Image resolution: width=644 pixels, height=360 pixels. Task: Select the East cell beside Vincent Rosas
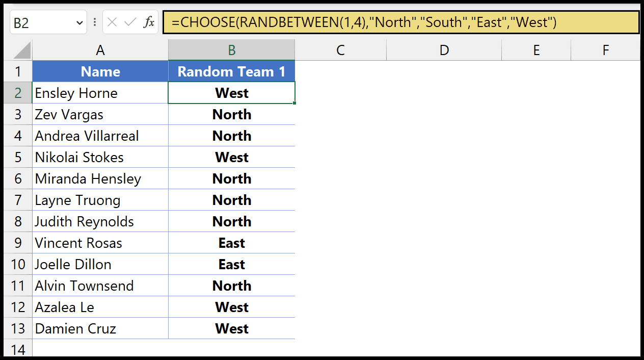232,243
